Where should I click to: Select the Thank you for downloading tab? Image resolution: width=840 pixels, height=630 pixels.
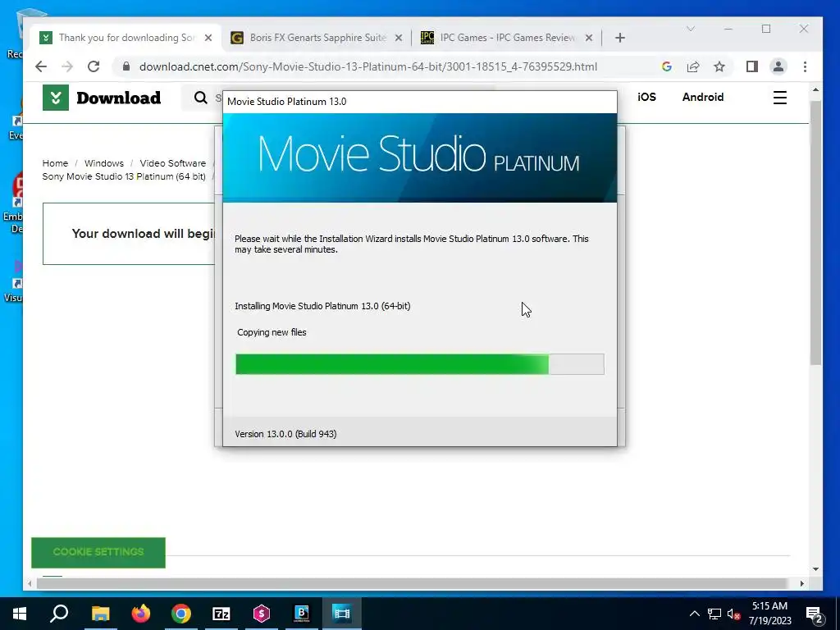pyautogui.click(x=126, y=38)
